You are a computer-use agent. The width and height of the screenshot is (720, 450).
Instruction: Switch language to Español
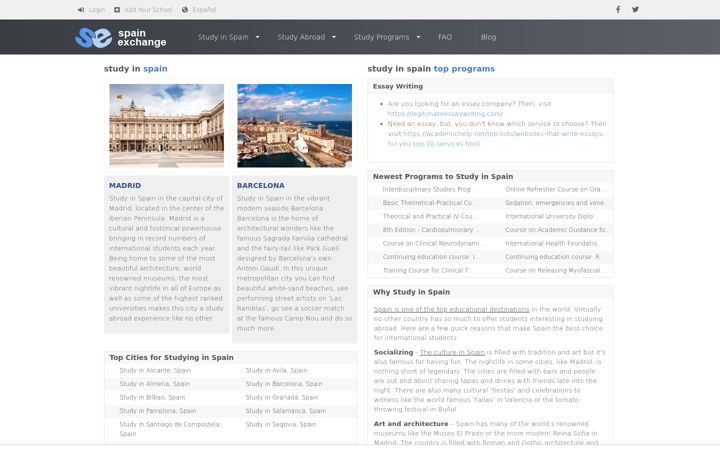click(x=204, y=10)
